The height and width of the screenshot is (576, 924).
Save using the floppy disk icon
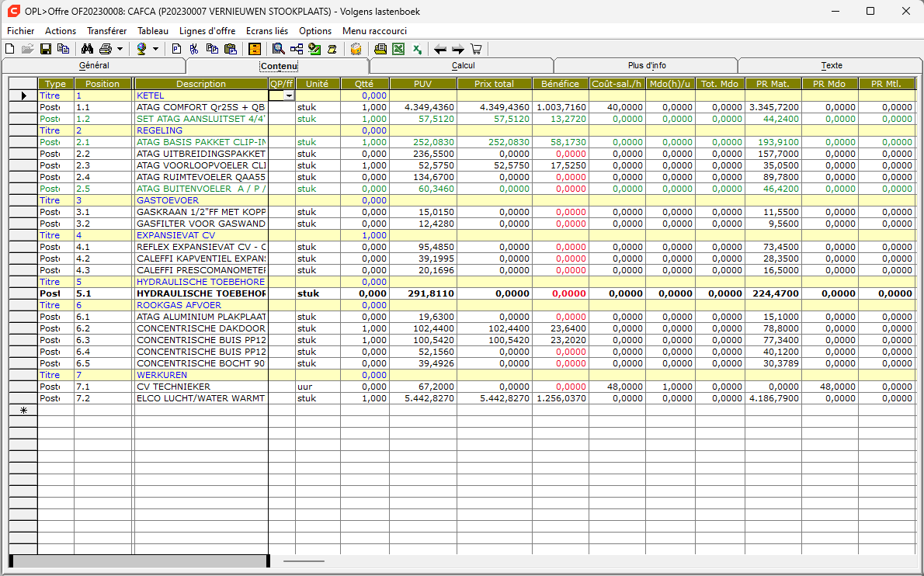tap(45, 49)
